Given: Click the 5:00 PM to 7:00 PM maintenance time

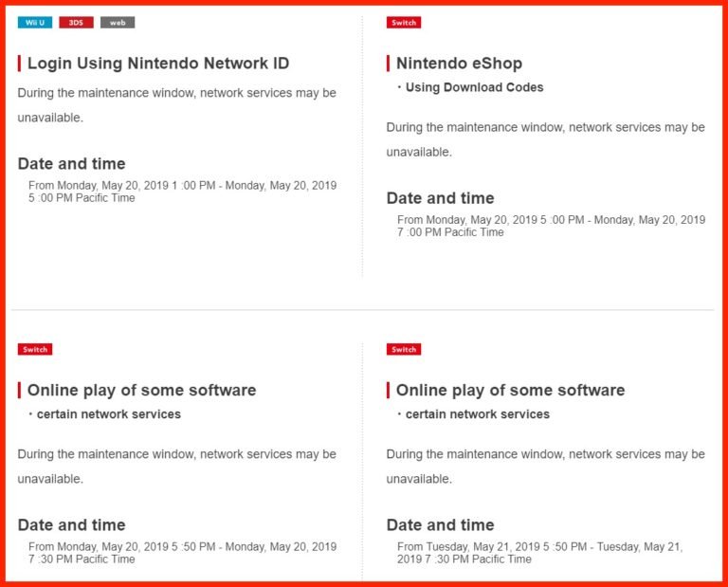Looking at the screenshot, I should (x=551, y=226).
